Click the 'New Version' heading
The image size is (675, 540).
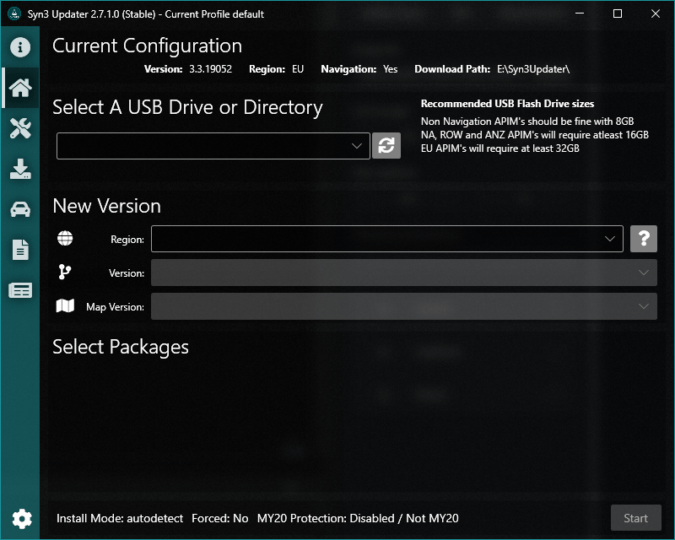[107, 206]
